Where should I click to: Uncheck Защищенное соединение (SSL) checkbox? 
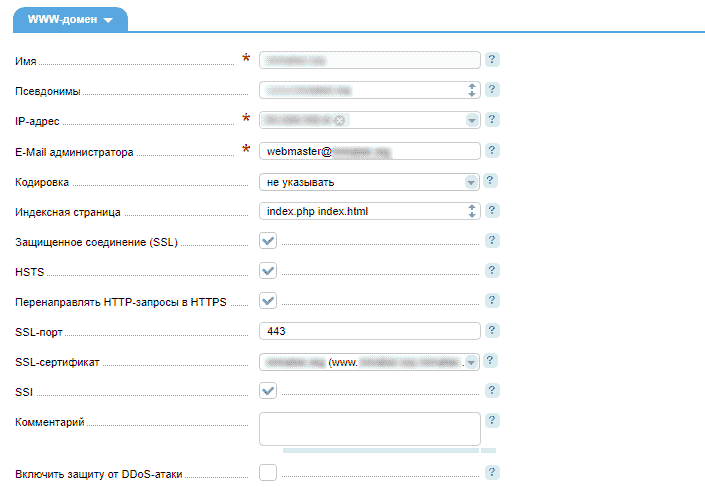(268, 241)
